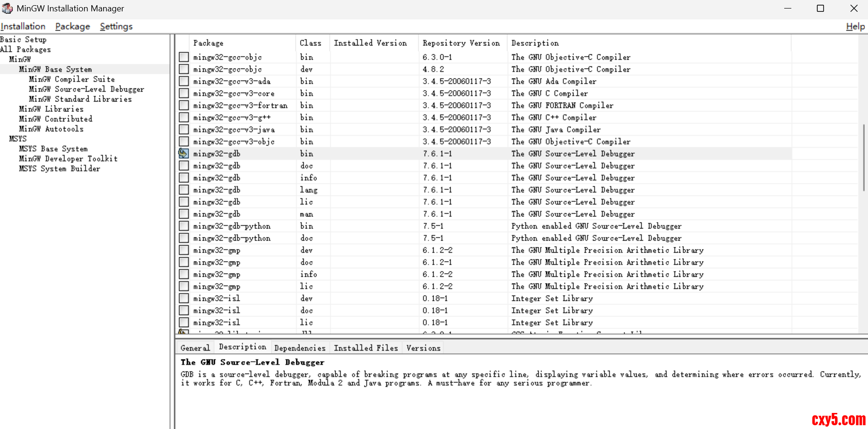This screenshot has width=868, height=429.
Task: Open the Help menu
Action: 855,26
